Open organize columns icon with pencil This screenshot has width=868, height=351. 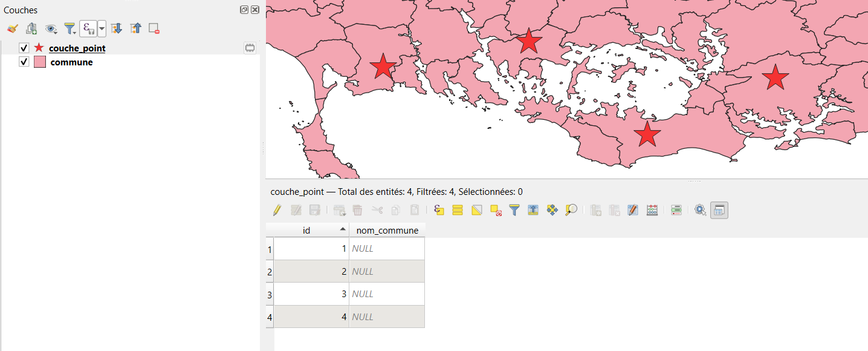pyautogui.click(x=633, y=210)
